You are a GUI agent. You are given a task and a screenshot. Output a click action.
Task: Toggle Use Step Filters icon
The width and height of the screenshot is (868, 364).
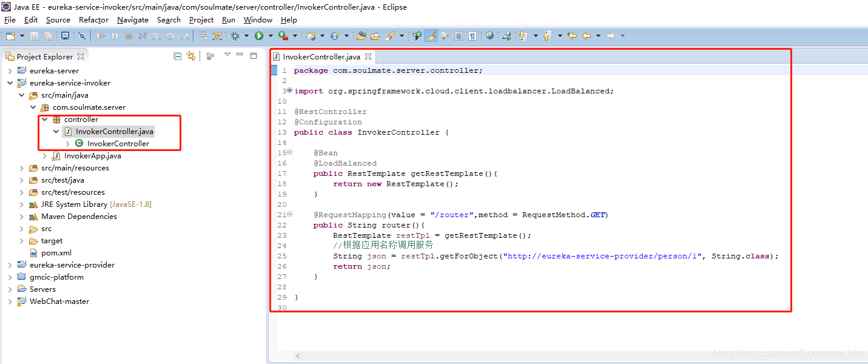pyautogui.click(x=217, y=36)
